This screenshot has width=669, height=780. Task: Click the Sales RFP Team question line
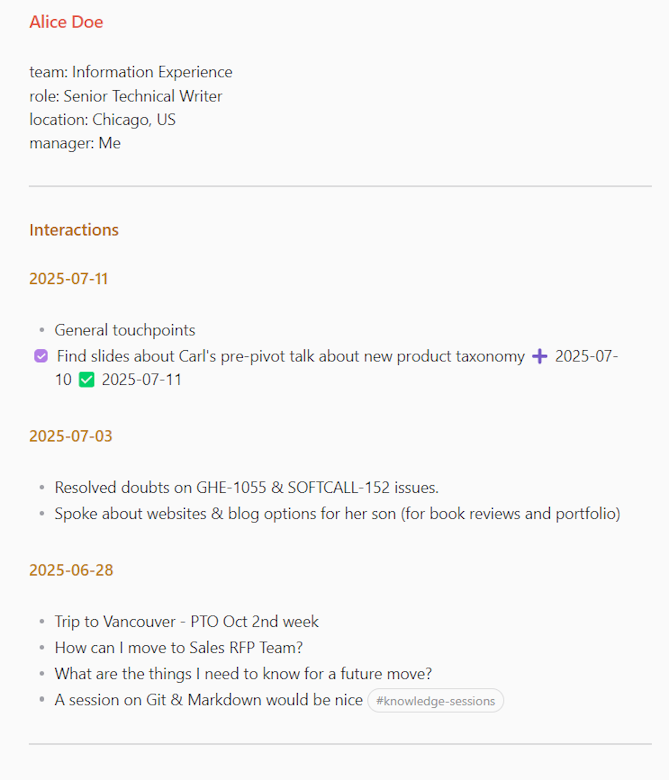[x=179, y=647]
